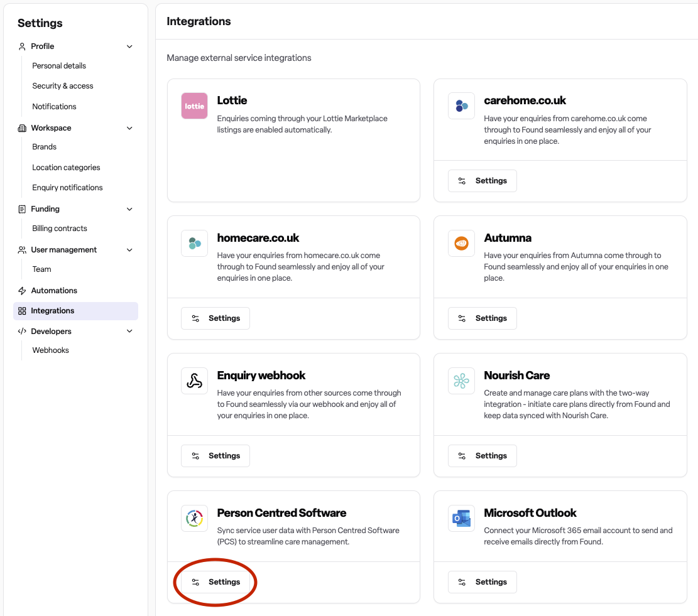Image resolution: width=698 pixels, height=616 pixels.
Task: Click the Microsoft Outlook logo icon
Action: point(461,518)
